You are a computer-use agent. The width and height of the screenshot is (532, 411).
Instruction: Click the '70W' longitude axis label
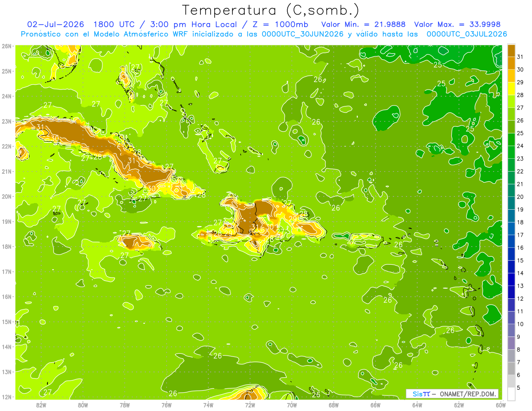tap(292, 405)
